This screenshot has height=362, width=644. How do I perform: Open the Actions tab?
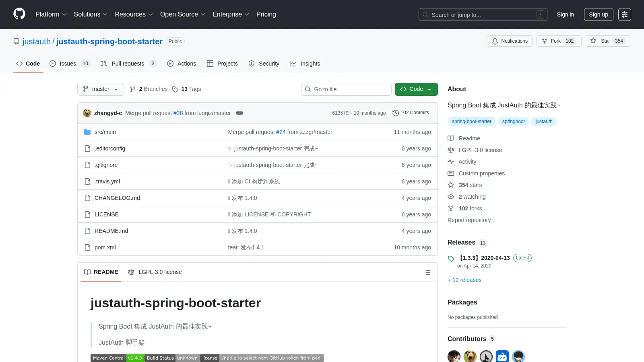pyautogui.click(x=182, y=64)
